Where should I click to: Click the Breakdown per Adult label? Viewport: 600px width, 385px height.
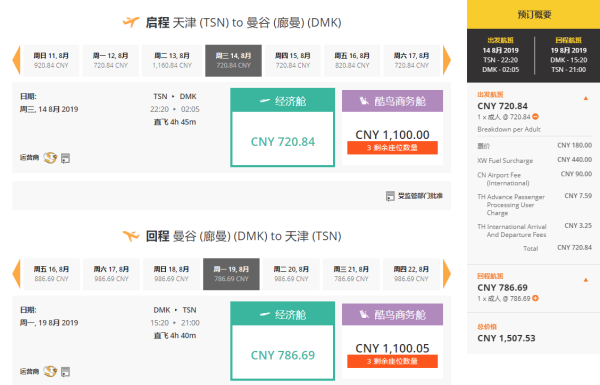click(x=509, y=129)
